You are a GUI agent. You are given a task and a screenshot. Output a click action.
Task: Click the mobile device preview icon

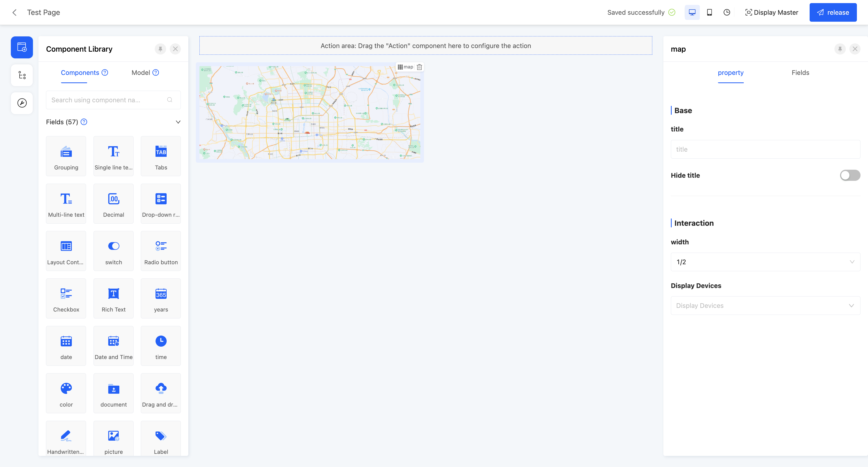709,12
